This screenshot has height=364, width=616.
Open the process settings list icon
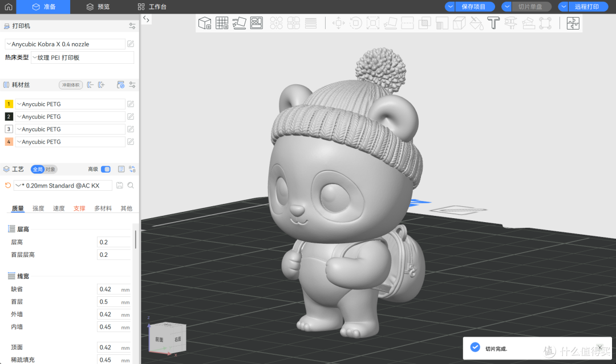click(x=121, y=169)
